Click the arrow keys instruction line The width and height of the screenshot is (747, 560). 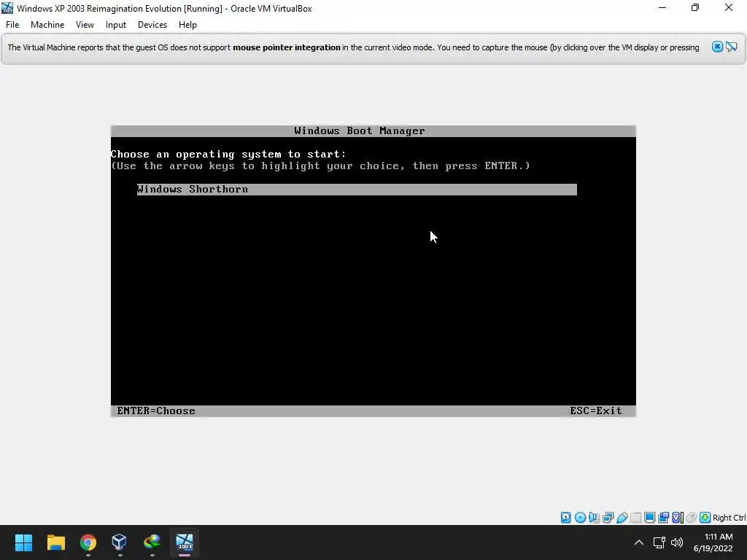tap(321, 166)
